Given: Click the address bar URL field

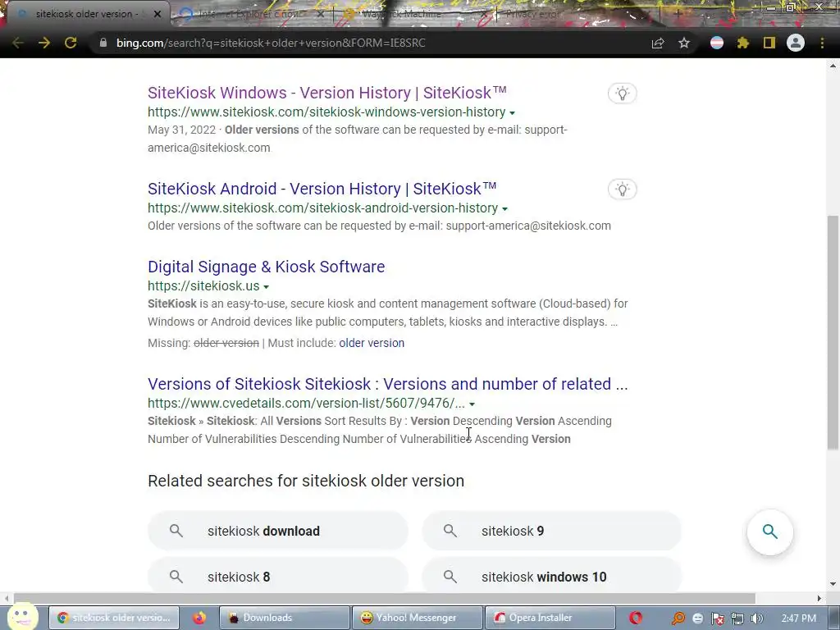Looking at the screenshot, I should point(370,43).
